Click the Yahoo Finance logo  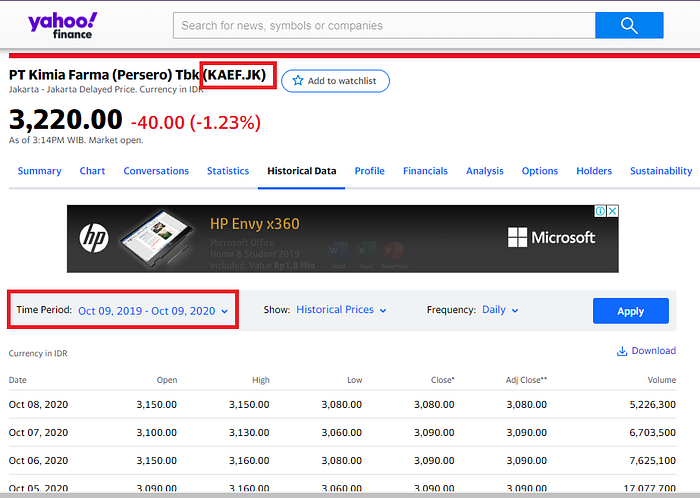[62, 25]
